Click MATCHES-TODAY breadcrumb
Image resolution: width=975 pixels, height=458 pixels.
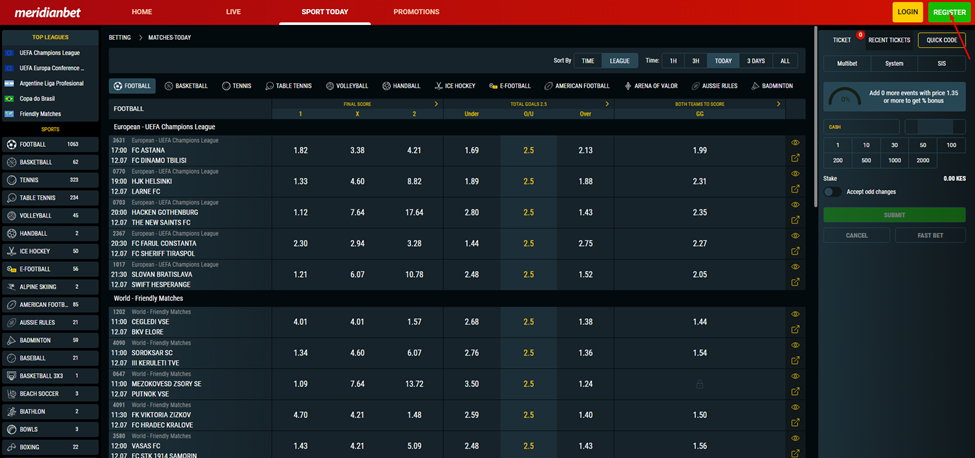click(x=169, y=37)
